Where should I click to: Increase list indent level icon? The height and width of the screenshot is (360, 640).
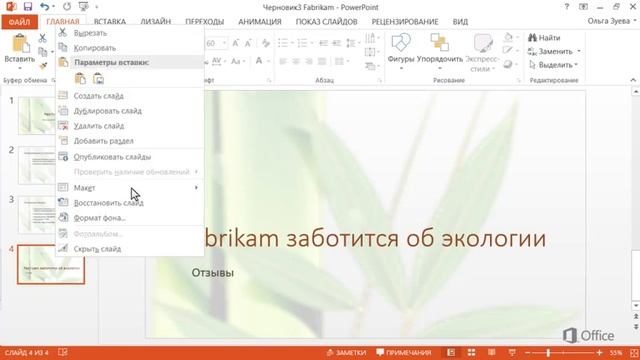coord(336,43)
